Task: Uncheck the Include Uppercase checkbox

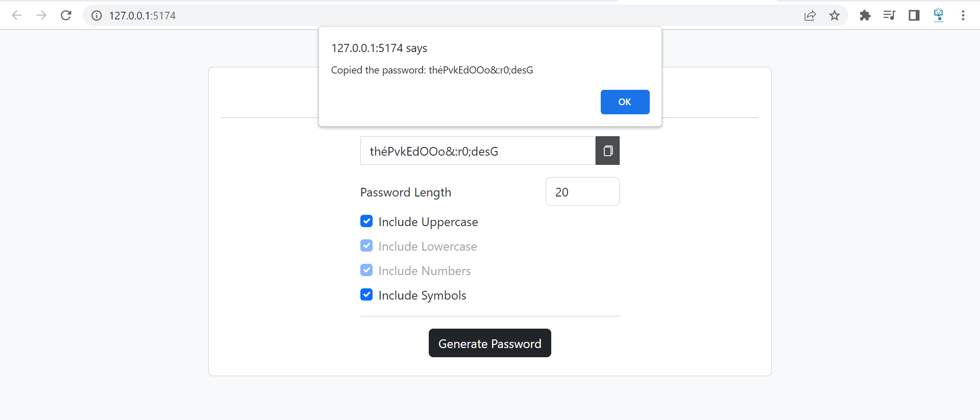Action: pos(366,221)
